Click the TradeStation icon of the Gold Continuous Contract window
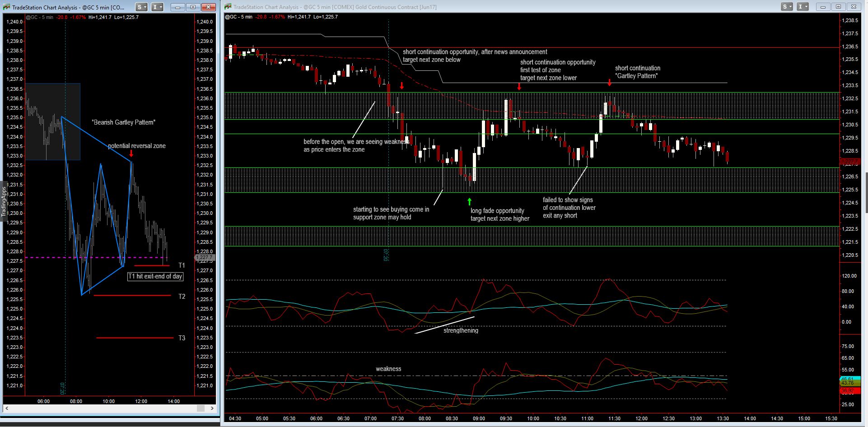The image size is (868, 427). 228,7
